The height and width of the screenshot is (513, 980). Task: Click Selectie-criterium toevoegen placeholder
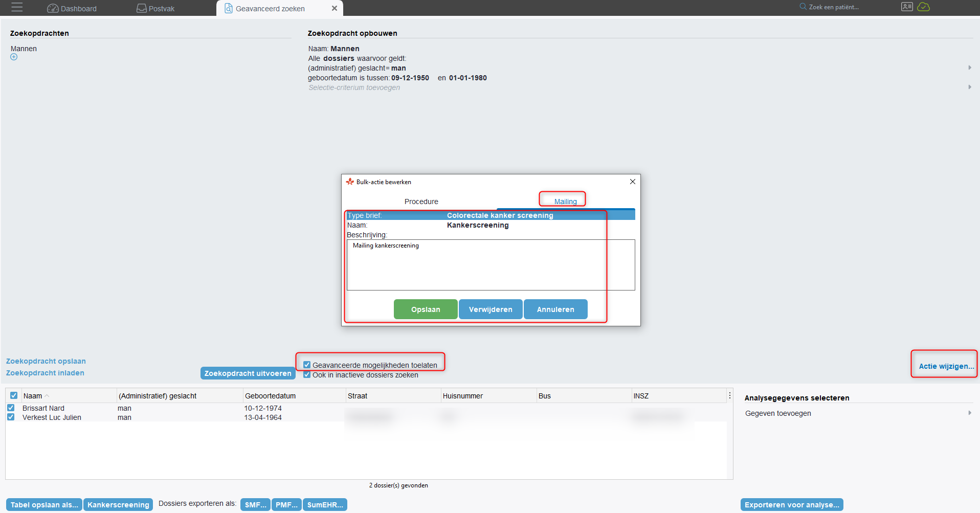[354, 87]
